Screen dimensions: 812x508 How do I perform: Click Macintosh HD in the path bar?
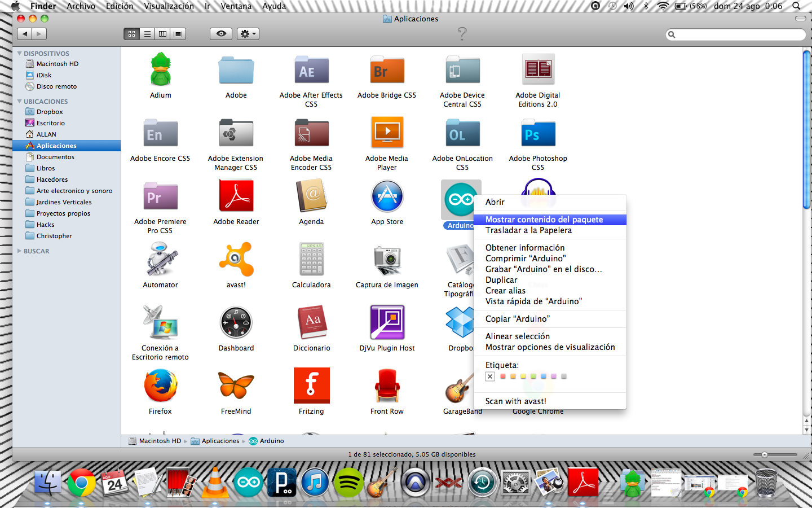coord(155,441)
